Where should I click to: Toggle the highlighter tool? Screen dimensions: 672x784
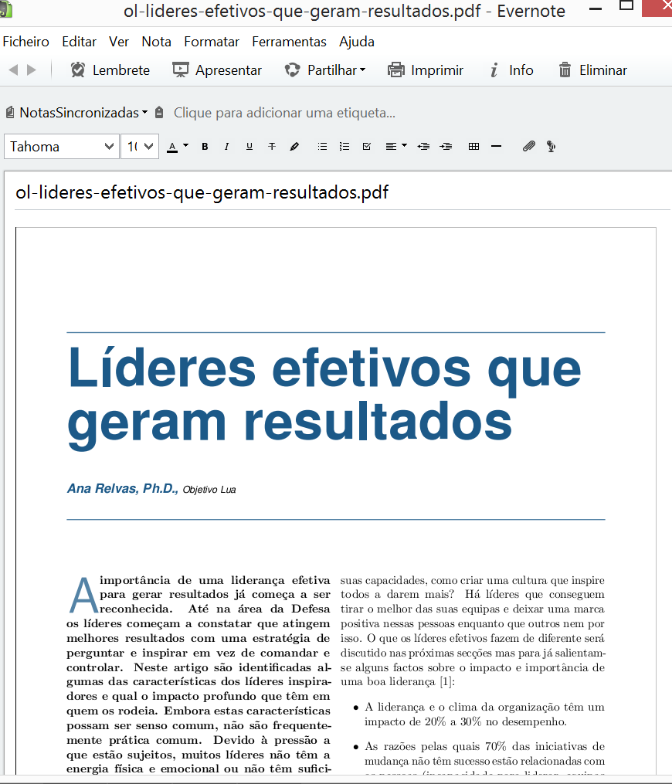pyautogui.click(x=294, y=147)
